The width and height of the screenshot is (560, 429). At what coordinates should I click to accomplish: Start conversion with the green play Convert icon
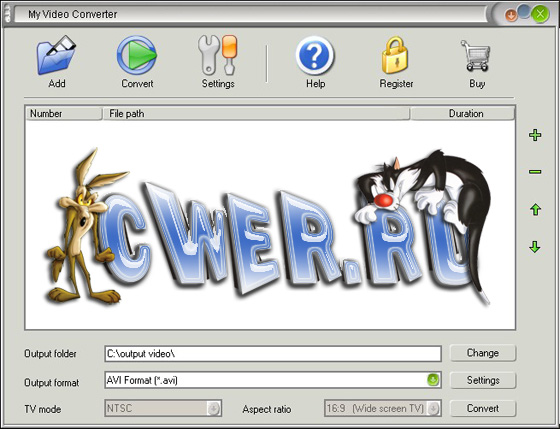pyautogui.click(x=137, y=55)
